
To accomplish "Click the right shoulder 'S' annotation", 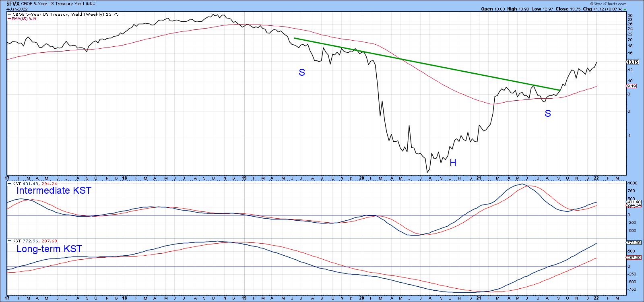I will 547,114.
